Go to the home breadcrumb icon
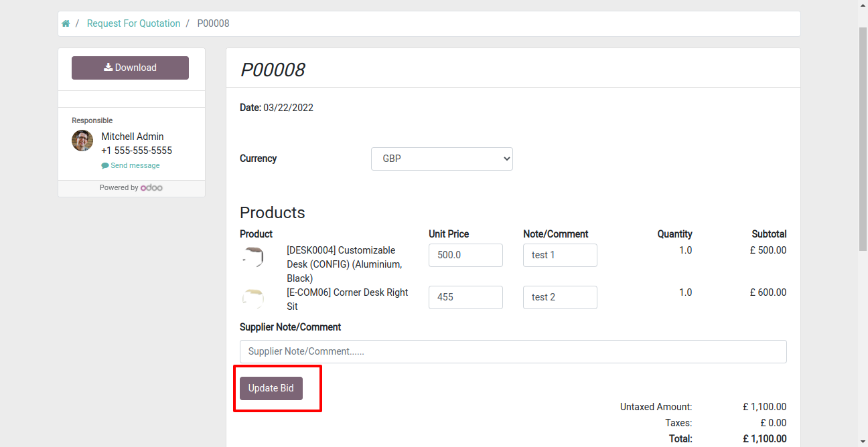 [66, 23]
